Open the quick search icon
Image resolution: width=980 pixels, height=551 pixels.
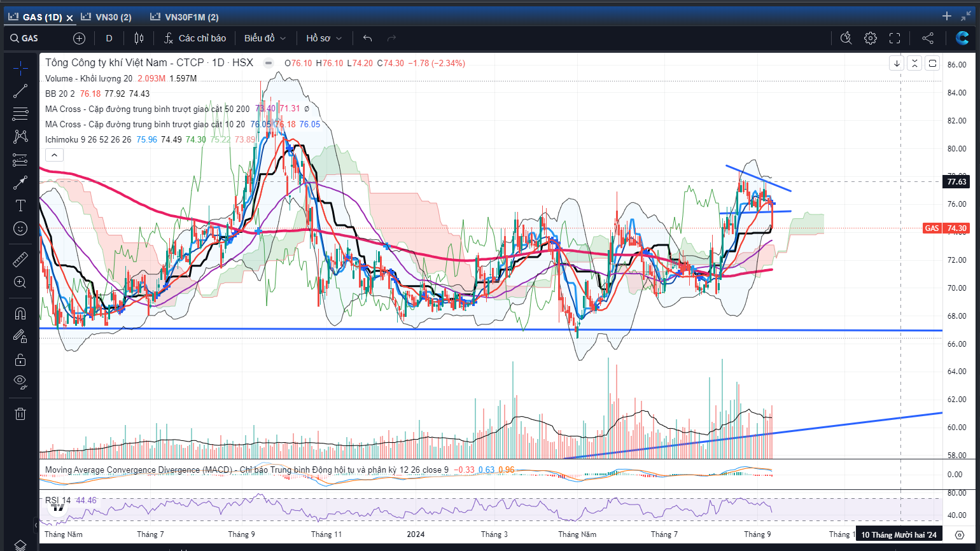846,38
